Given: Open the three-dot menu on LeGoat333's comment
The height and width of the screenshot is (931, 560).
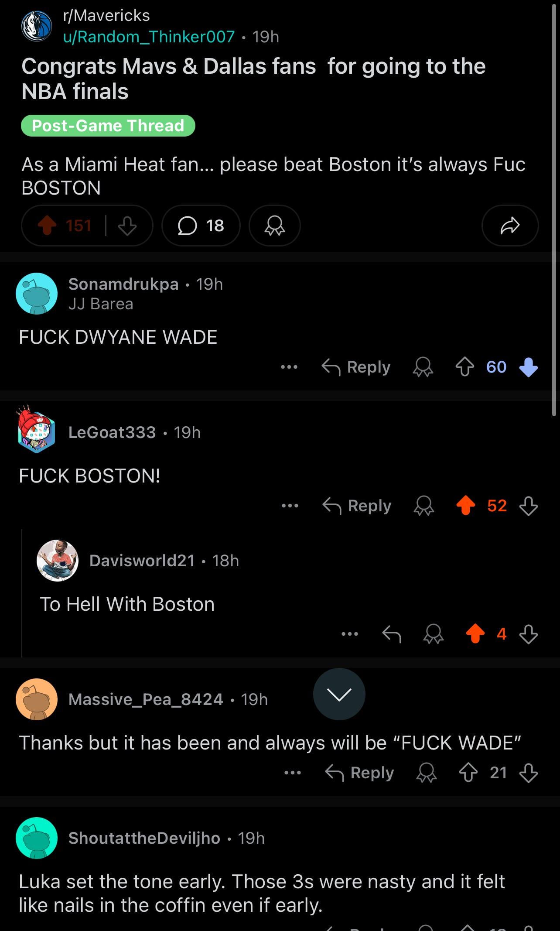Looking at the screenshot, I should [290, 506].
